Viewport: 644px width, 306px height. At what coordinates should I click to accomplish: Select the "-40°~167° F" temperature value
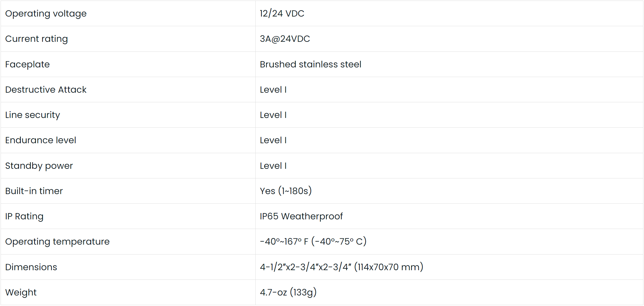click(284, 242)
